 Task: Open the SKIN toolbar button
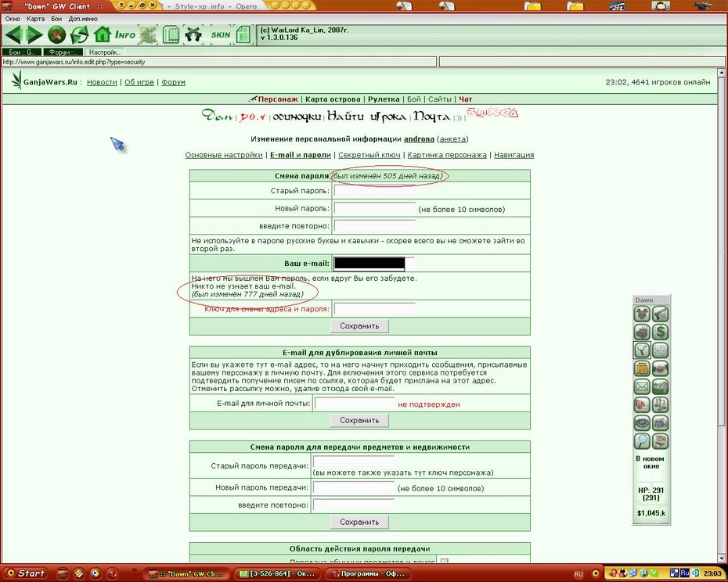point(221,34)
